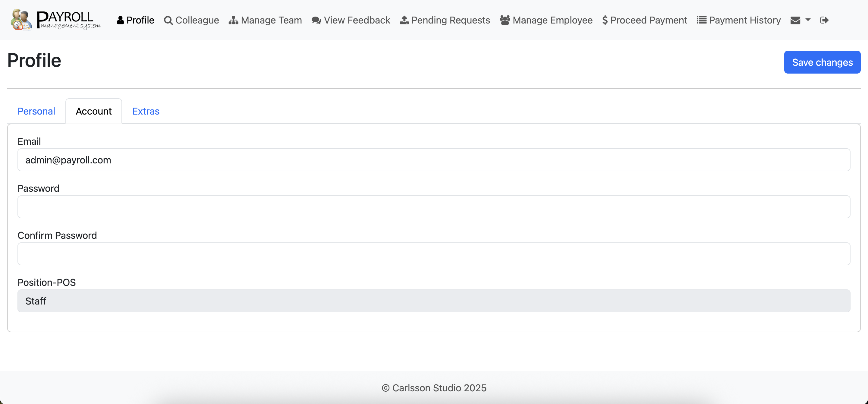Open Pending Requests page
This screenshot has height=404, width=868.
click(x=445, y=20)
